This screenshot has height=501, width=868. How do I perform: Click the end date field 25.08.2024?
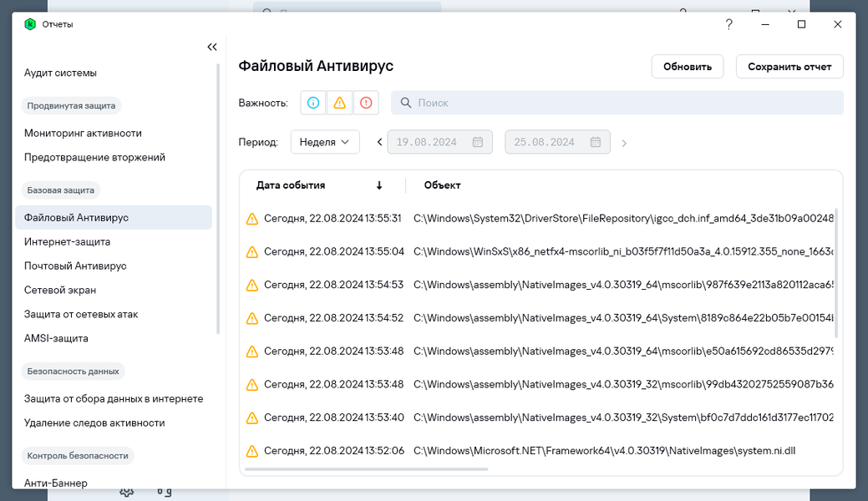(x=557, y=142)
